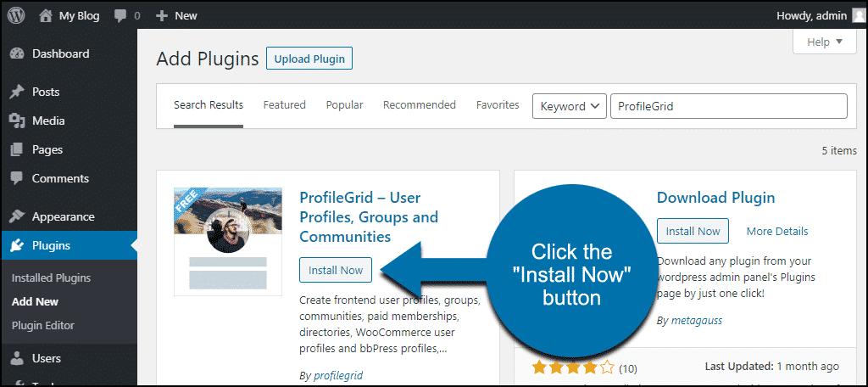The height and width of the screenshot is (387, 868).
Task: Click the ProfileGrid plugin thumbnail
Action: [x=228, y=241]
